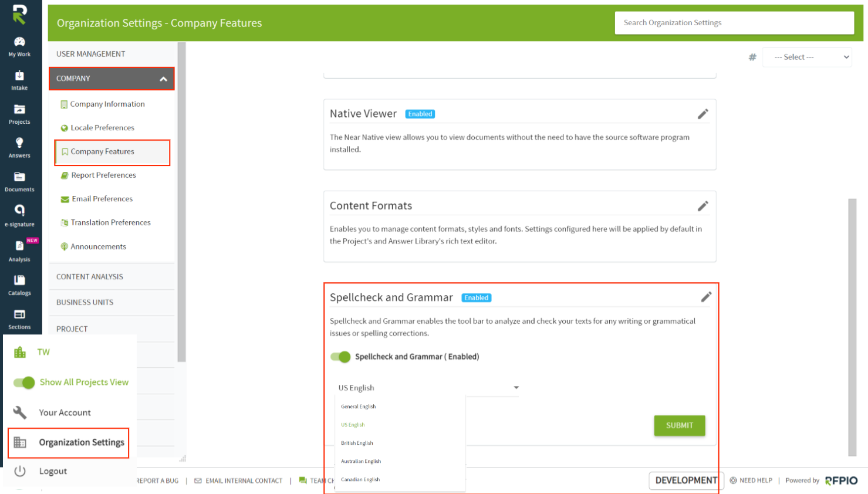Click the Organization Settings grid icon

[x=20, y=442]
